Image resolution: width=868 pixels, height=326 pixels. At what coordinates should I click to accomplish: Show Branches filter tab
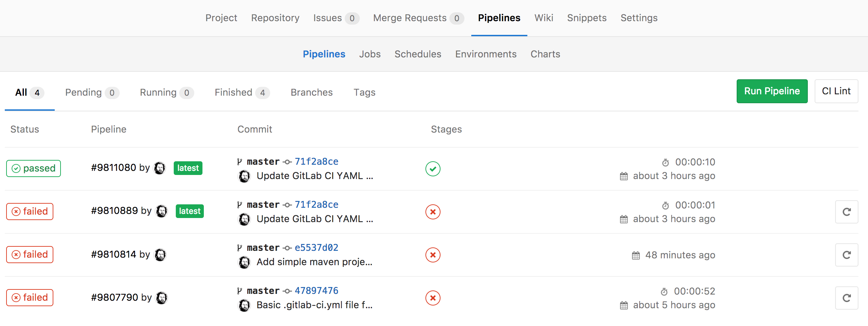click(312, 92)
